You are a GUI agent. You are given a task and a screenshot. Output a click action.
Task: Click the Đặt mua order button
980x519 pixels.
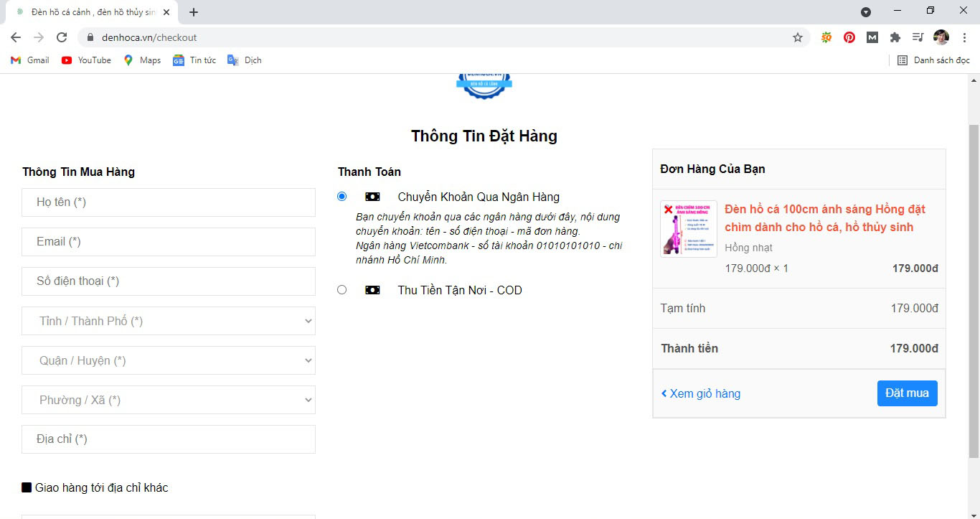tap(907, 393)
